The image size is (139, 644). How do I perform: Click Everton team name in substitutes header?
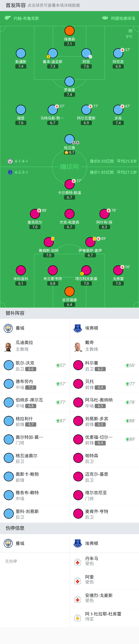(91, 328)
